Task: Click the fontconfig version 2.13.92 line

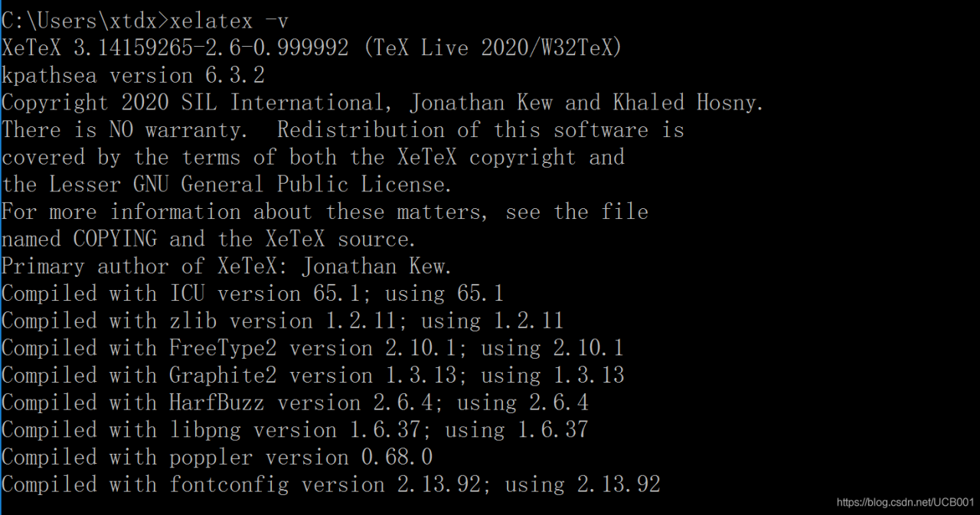Action: pos(331,484)
